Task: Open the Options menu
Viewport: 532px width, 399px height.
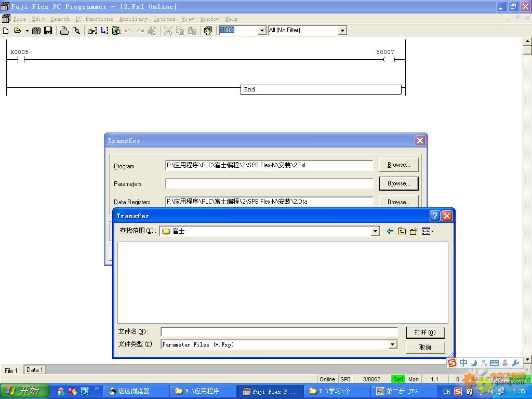Action: click(164, 19)
